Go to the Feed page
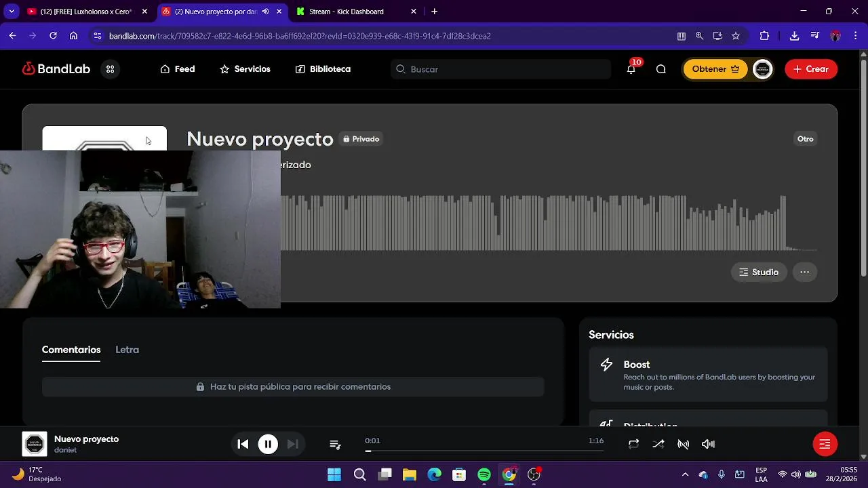 [x=178, y=69]
